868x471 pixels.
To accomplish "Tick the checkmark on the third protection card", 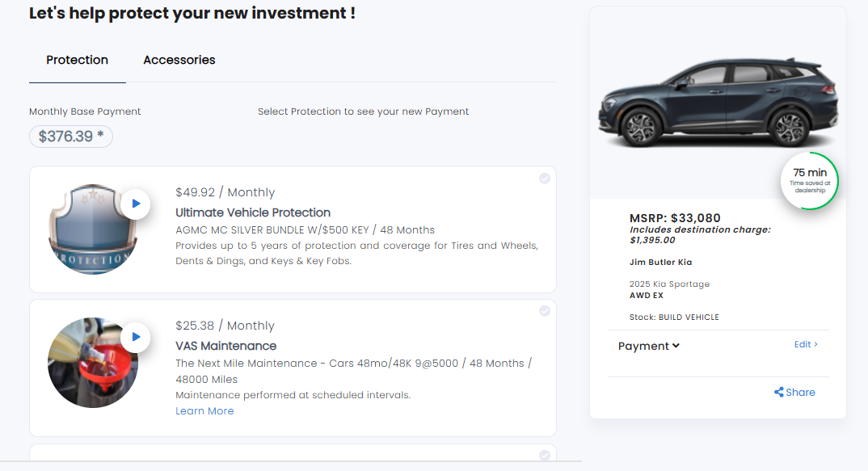I will tap(545, 456).
